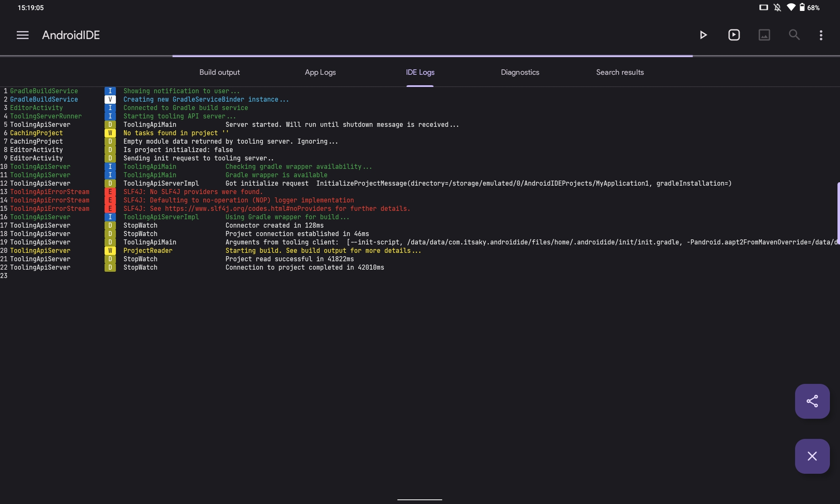This screenshot has height=504, width=840.
Task: Switch to the App Logs tab
Action: [320, 72]
